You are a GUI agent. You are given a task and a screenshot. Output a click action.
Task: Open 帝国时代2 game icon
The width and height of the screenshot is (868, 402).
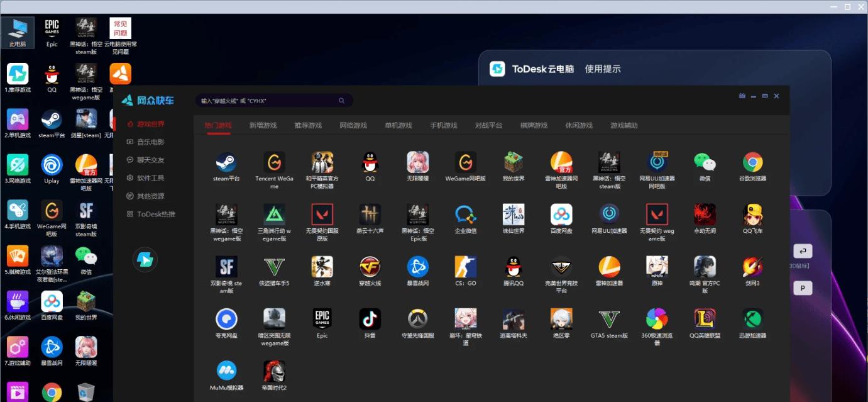[x=275, y=371]
